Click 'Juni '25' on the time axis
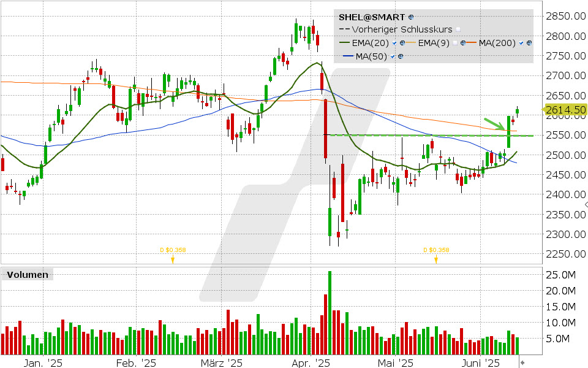 (x=481, y=363)
